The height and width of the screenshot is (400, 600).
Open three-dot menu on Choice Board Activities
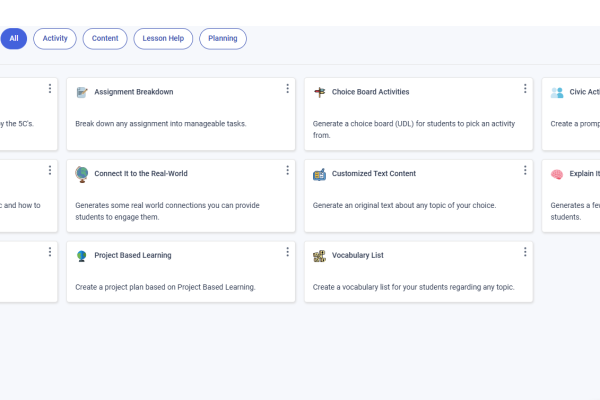(525, 89)
